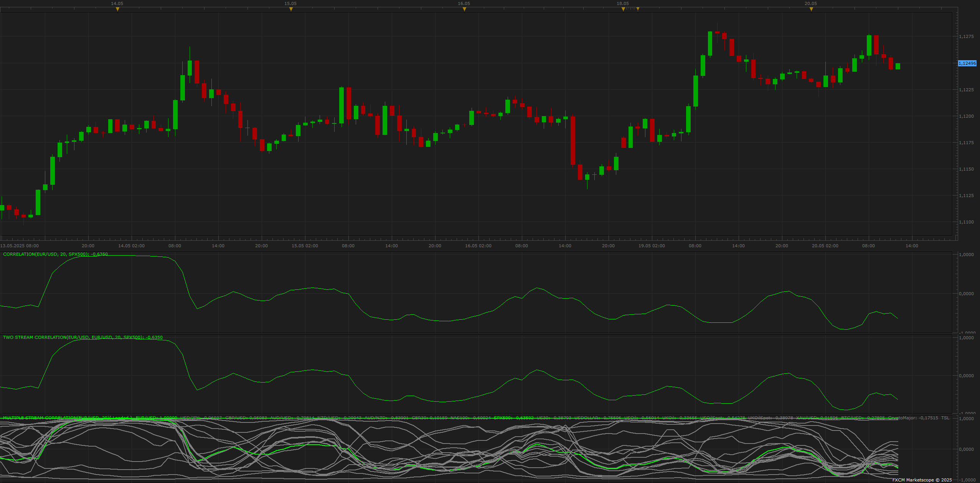This screenshot has width=980, height=483.
Task: Click the 1,1200 price axis label
Action: point(966,116)
